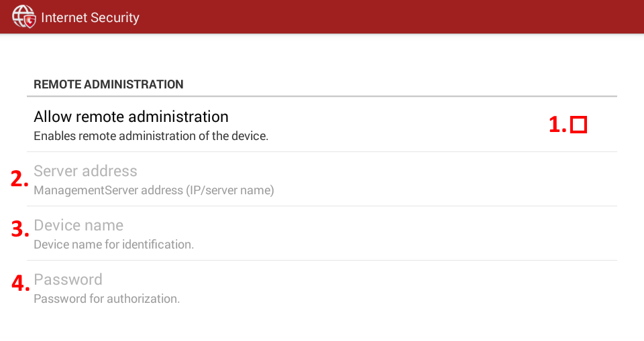The width and height of the screenshot is (644, 341).
Task: Tap the Internet Security title text
Action: [x=91, y=17]
